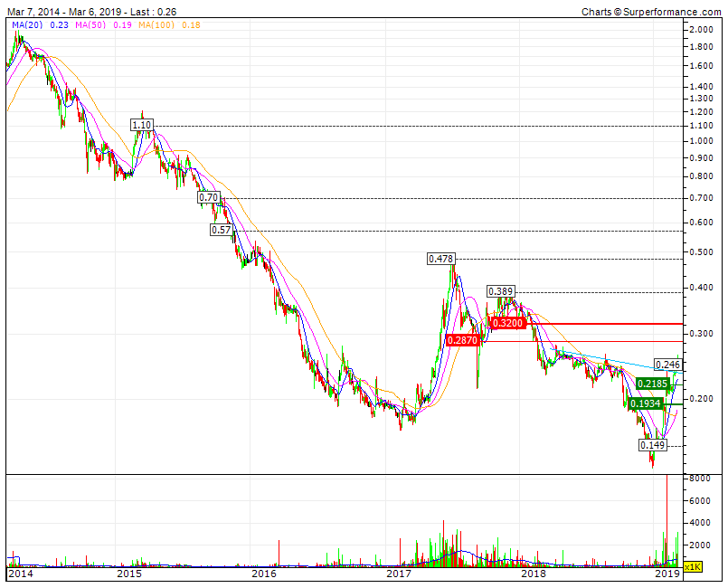Click the 2019 year axis label
Screen dimensions: 728x588
(668, 574)
